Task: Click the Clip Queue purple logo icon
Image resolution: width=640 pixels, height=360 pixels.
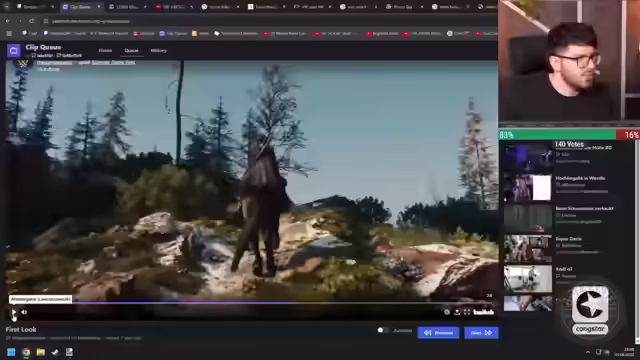Action: (x=13, y=51)
